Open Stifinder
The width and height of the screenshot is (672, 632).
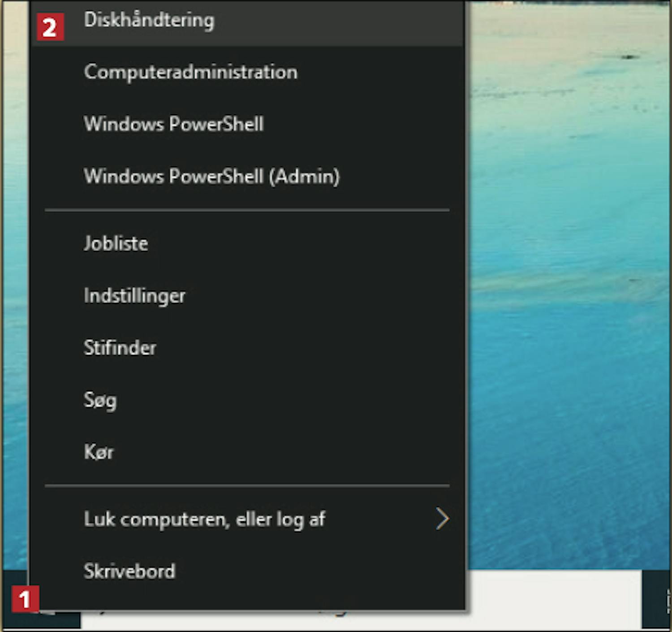[247, 348]
